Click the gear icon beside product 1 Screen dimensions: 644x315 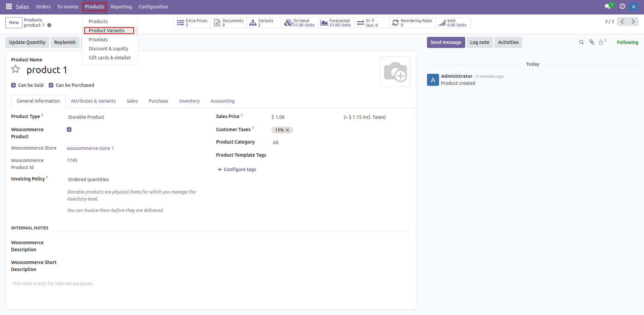[x=49, y=25]
